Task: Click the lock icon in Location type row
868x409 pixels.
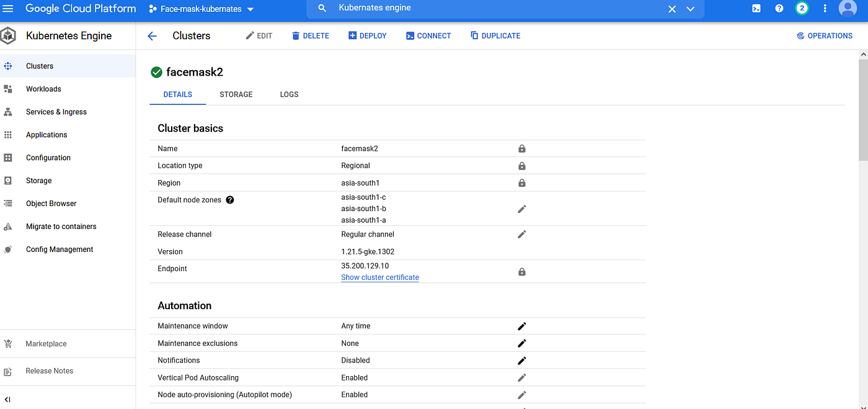Action: (x=522, y=166)
